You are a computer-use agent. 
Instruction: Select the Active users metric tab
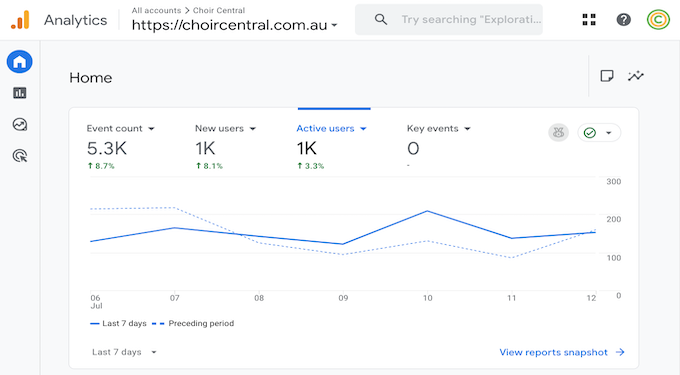tap(331, 129)
